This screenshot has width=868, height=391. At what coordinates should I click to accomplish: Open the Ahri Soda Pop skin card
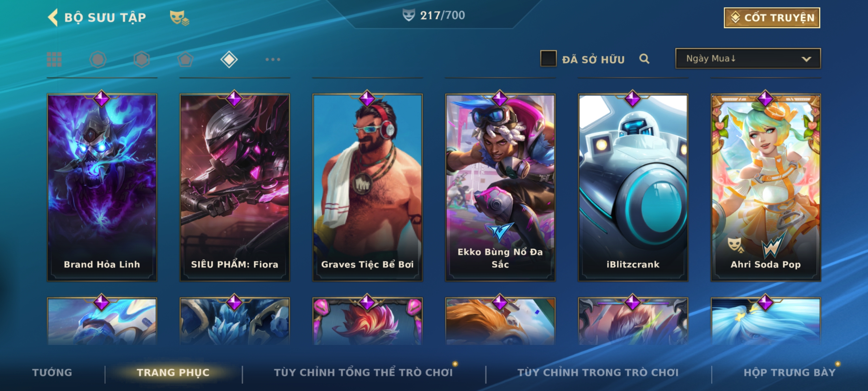coord(766,188)
